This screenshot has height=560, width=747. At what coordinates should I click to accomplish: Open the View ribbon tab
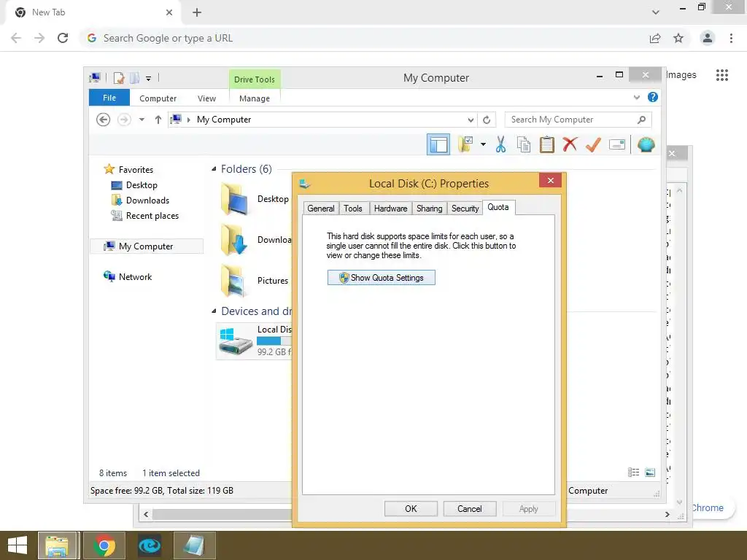(206, 98)
